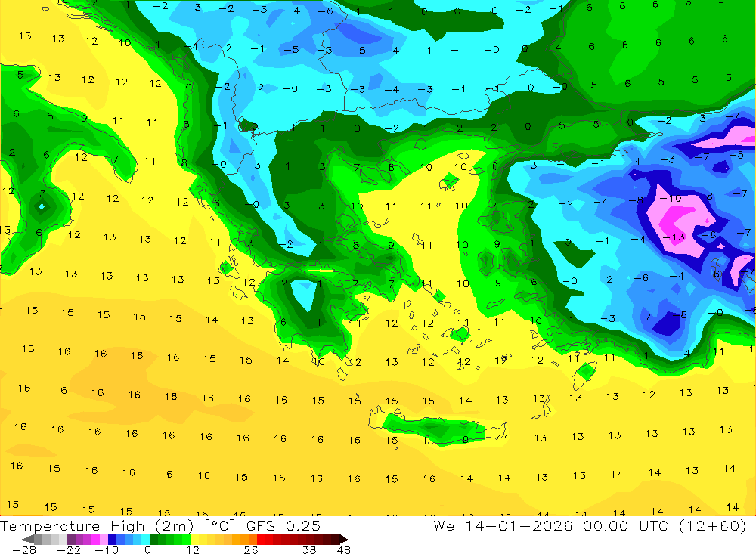
Task: Click the "(12+60)" forecast offset text
Action: tap(713, 525)
